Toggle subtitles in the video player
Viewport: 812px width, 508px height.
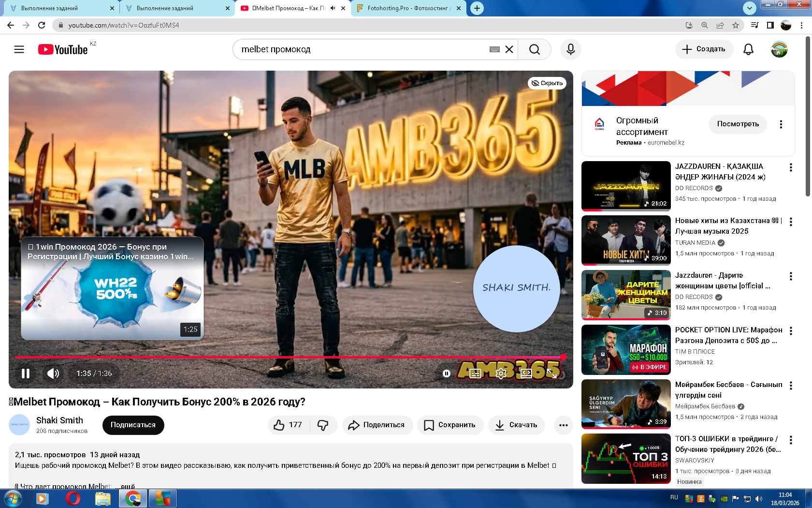(475, 373)
